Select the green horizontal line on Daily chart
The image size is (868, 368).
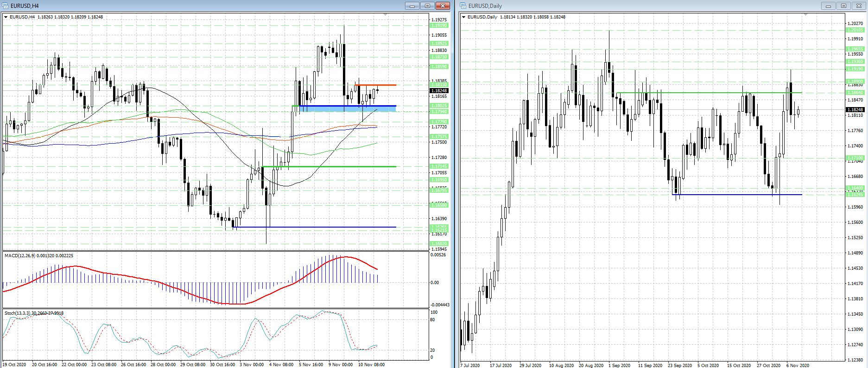[x=709, y=93]
